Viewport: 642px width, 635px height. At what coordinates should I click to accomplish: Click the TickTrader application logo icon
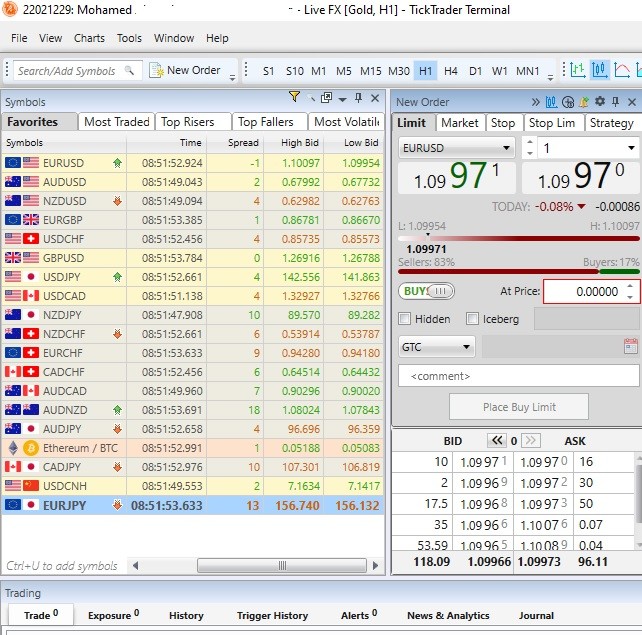tap(9, 9)
